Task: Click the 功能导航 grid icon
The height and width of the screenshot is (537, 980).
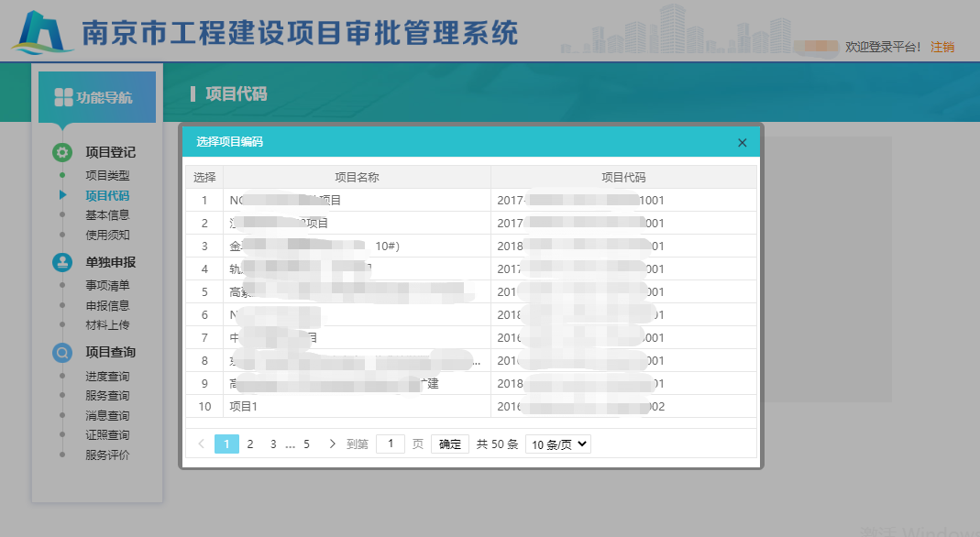Action: (x=63, y=97)
